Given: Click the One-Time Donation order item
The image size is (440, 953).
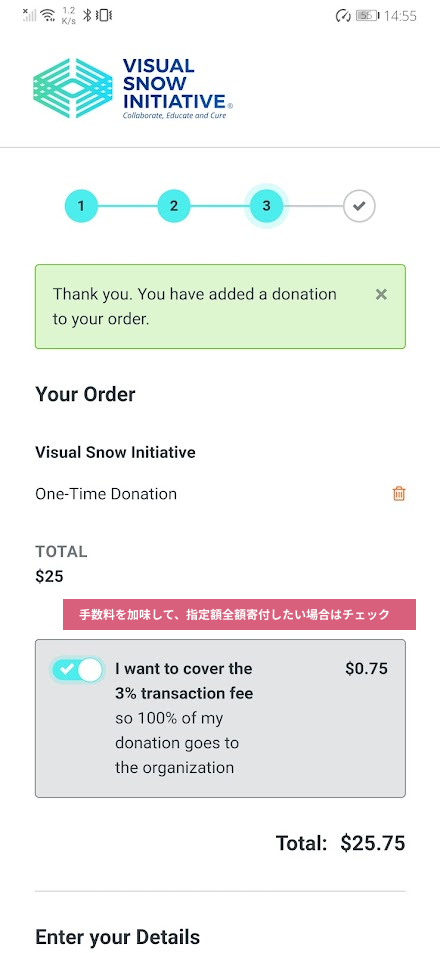Looking at the screenshot, I should point(106,494).
